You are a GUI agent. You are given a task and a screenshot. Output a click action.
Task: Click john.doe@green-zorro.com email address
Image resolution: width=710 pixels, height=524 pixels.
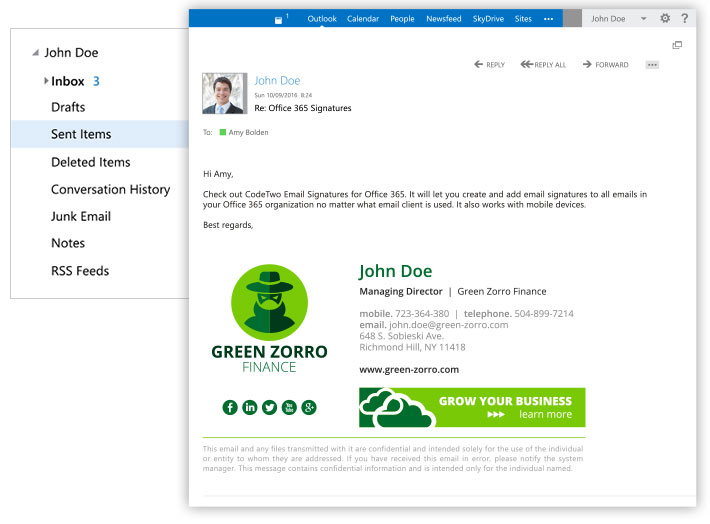[x=448, y=325]
